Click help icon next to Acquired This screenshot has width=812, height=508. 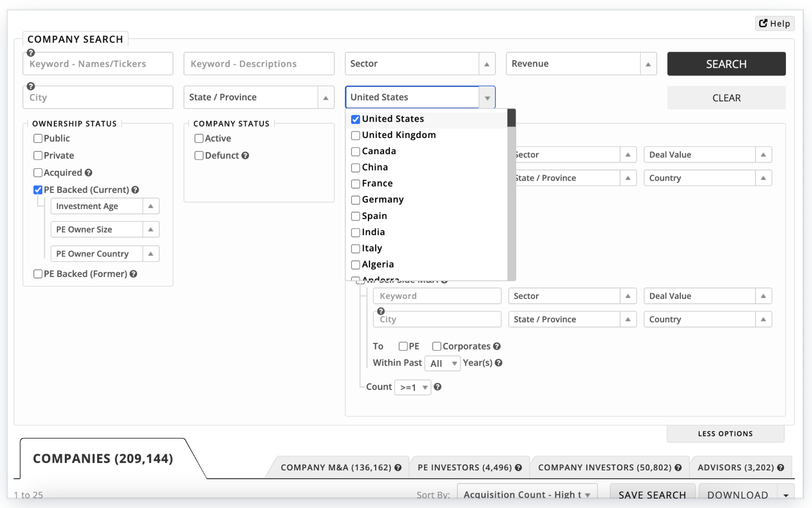point(88,173)
